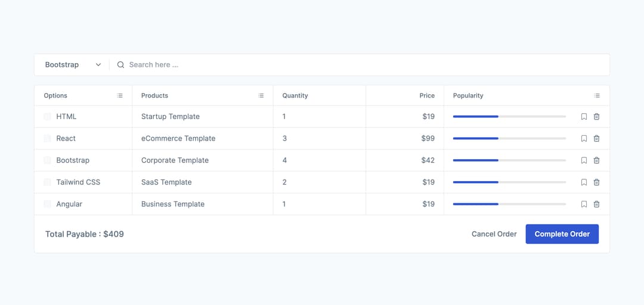644x305 pixels.
Task: Bookmark the Startup Template row
Action: click(x=584, y=117)
